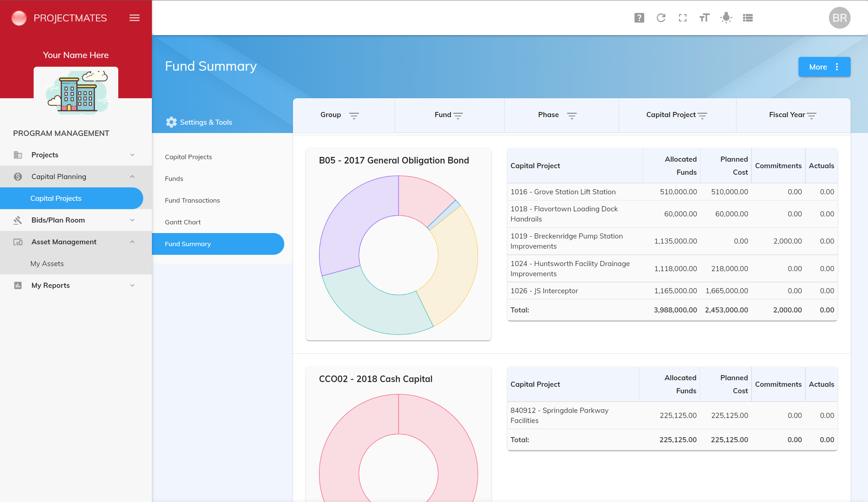Image resolution: width=868 pixels, height=502 pixels.
Task: Click the help question mark icon
Action: click(639, 18)
